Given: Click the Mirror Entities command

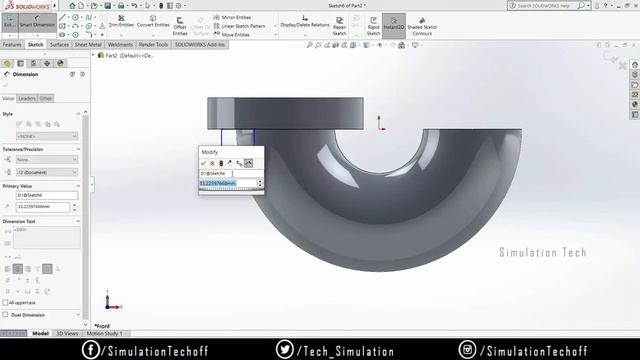Looking at the screenshot, I should [232, 17].
